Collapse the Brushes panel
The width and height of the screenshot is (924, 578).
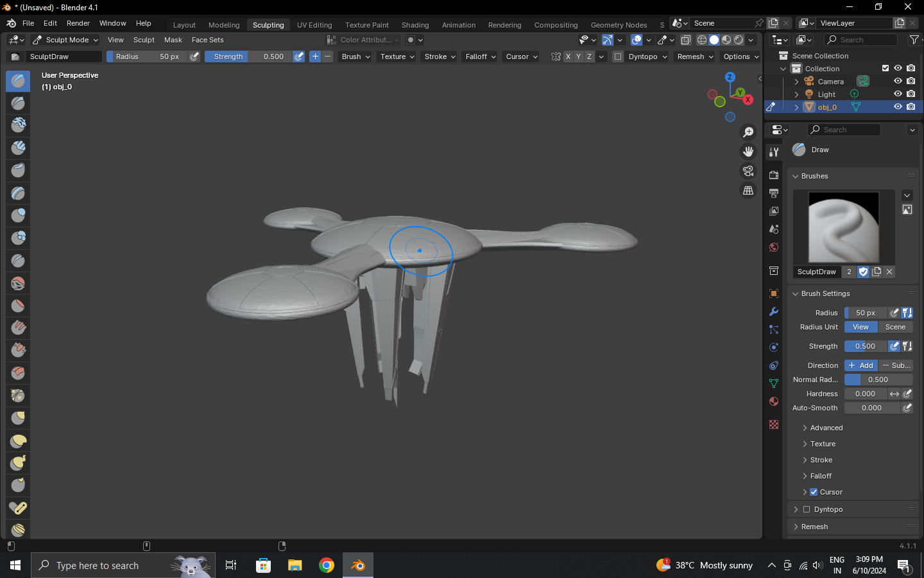click(815, 176)
